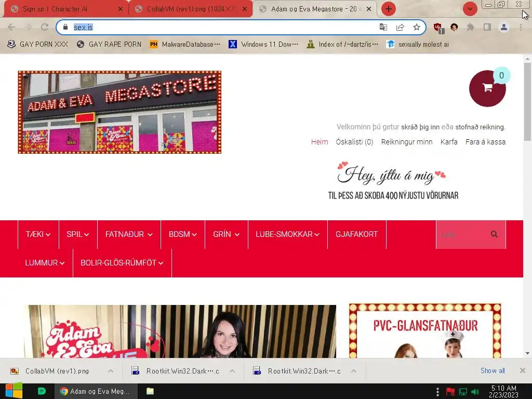Go to Fara á kassa checkout
Viewport: 532px width, 399px height.
(x=486, y=142)
